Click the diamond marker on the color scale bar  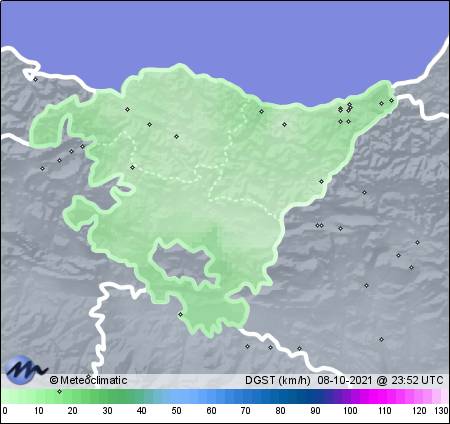pos(59,391)
